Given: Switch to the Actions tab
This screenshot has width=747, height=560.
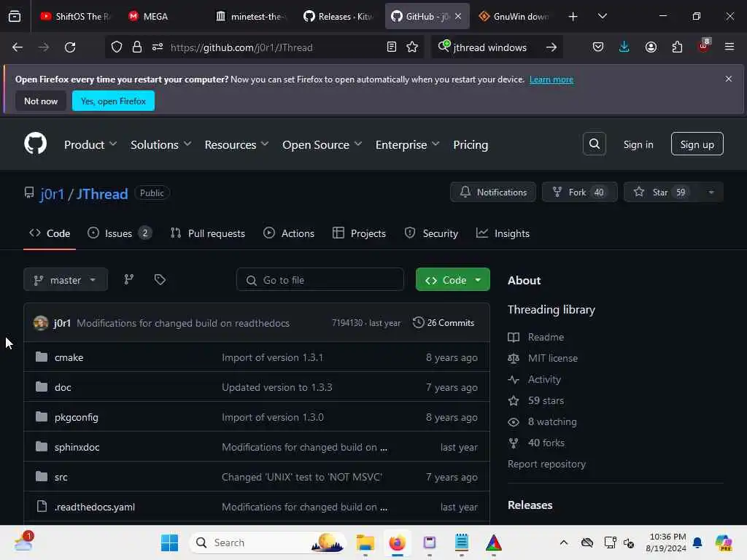Looking at the screenshot, I should [289, 233].
